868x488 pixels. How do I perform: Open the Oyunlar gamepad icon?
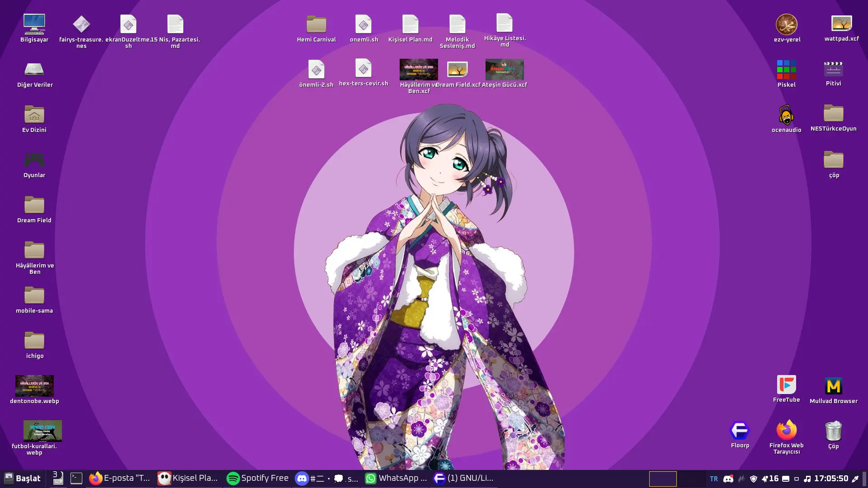pos(34,160)
